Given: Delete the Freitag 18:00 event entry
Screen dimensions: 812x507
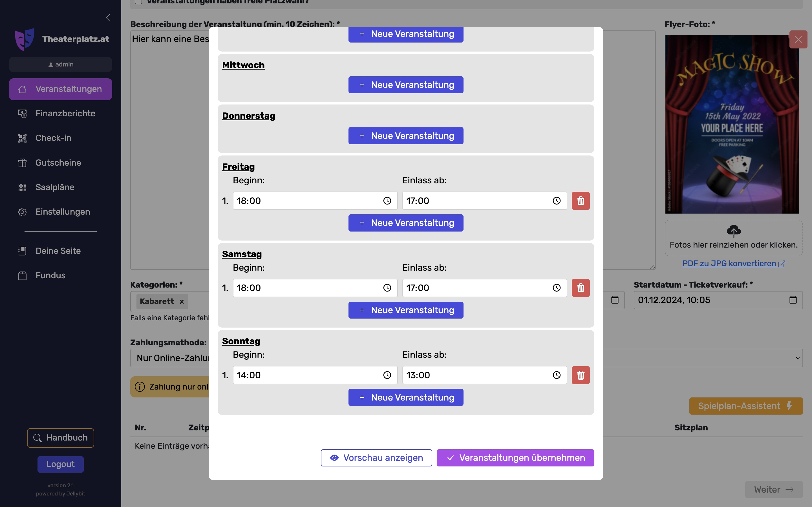Looking at the screenshot, I should click(581, 201).
